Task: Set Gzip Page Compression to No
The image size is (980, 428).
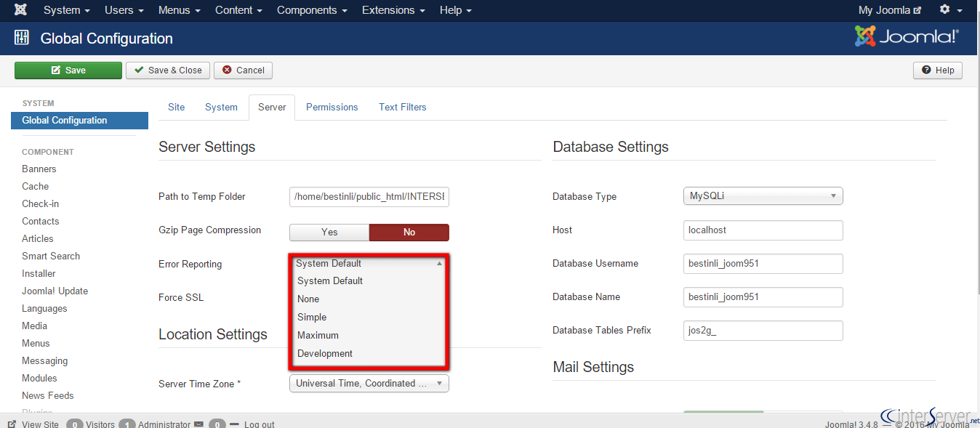Action: pos(409,232)
